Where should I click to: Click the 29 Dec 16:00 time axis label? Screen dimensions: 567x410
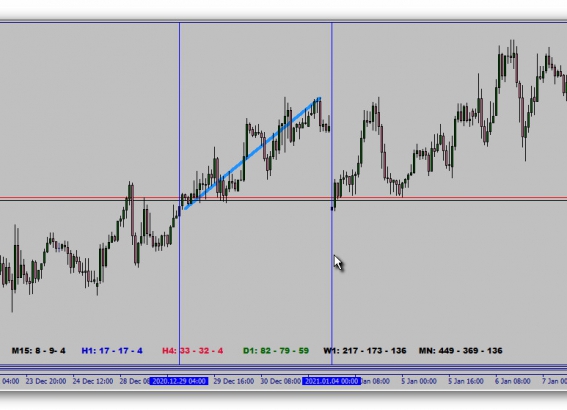coord(234,381)
